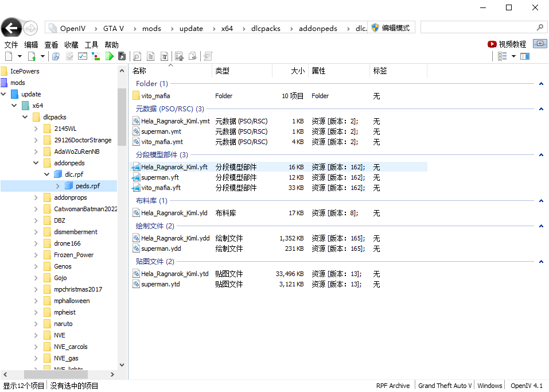Click the checklist window toolbar icon
The image size is (549, 392).
pyautogui.click(x=83, y=56)
